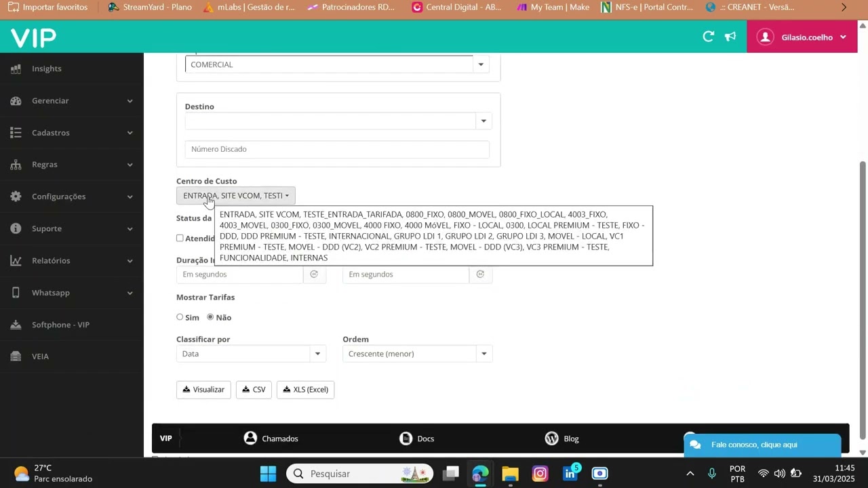868x488 pixels.
Task: Show more bookmarks with the arrow
Action: [x=844, y=7]
